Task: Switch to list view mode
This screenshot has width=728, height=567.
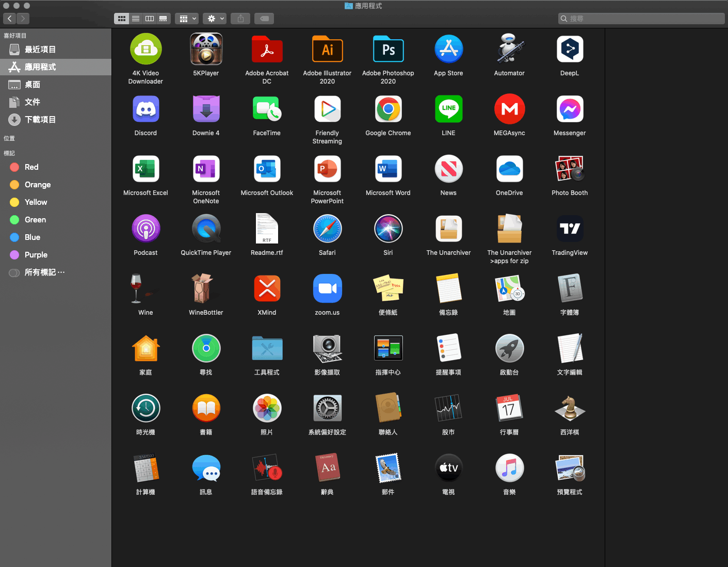Action: click(136, 19)
